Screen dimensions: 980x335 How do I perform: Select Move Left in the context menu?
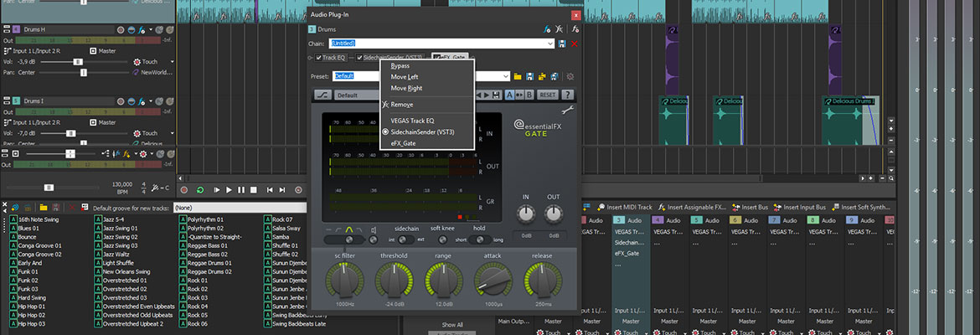click(x=404, y=77)
